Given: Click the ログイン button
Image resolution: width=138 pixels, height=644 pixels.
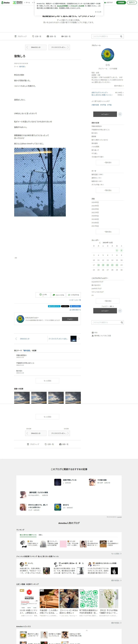Looking at the screenshot, I should 132,2.
